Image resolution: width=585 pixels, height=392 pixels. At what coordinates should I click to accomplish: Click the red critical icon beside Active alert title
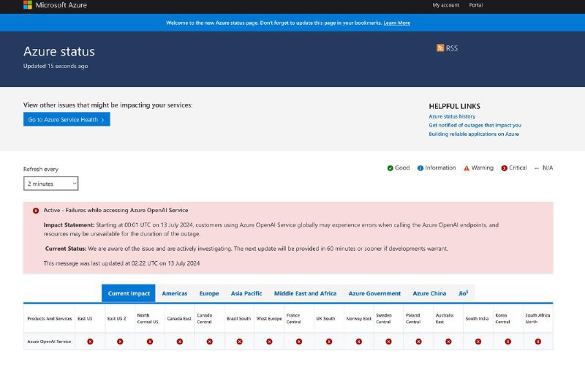pos(36,211)
